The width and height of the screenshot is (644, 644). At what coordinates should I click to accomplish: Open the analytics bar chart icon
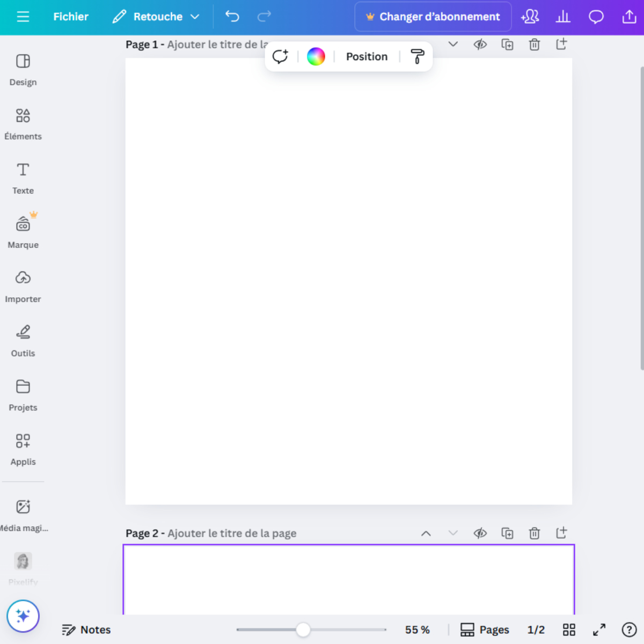coord(563,17)
